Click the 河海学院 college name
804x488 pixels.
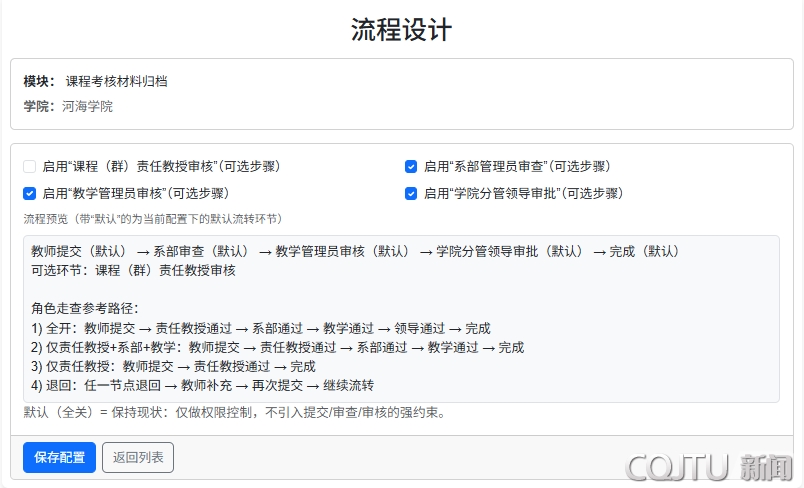[x=87, y=106]
